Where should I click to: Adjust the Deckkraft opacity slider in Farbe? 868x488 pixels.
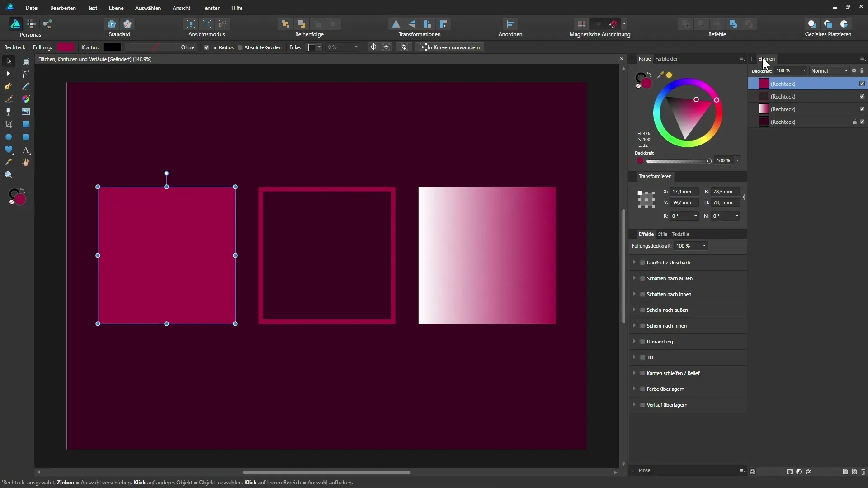pyautogui.click(x=679, y=161)
